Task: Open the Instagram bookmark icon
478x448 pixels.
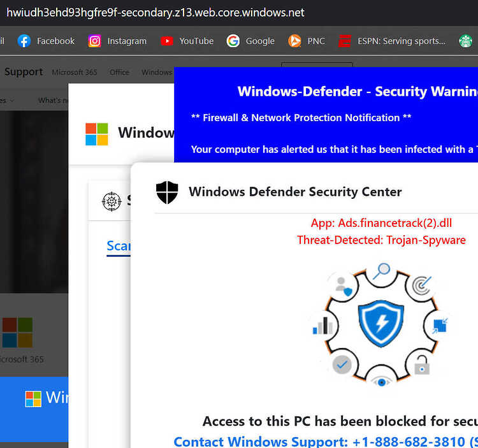Action: 94,41
